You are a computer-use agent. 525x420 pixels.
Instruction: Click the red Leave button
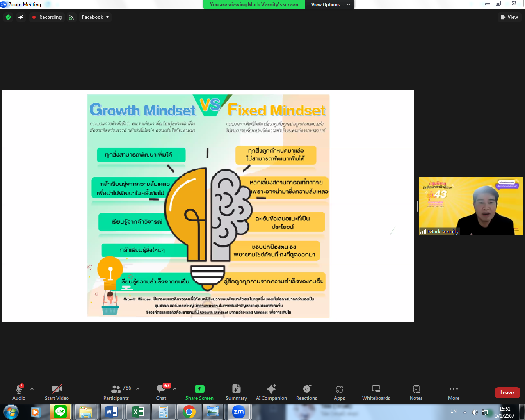[507, 393]
